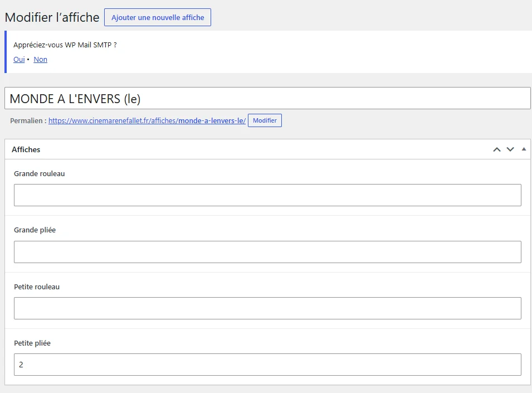Edit the permalink with the Modifier button
This screenshot has height=393, width=532.
click(265, 120)
